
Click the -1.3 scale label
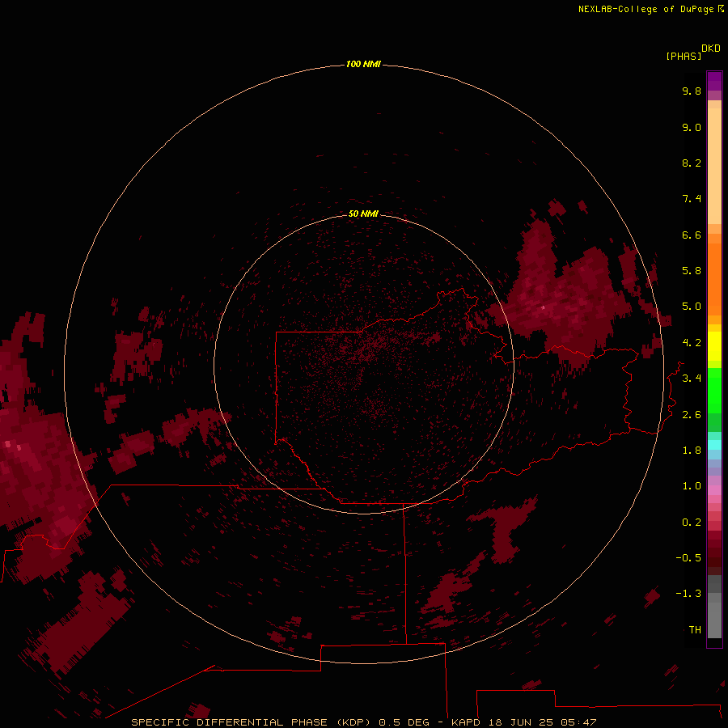(688, 594)
